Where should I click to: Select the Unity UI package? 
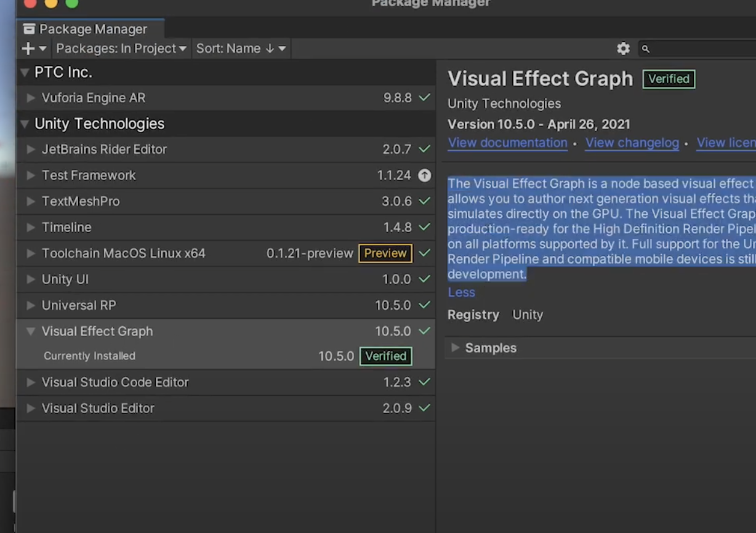[x=226, y=279]
